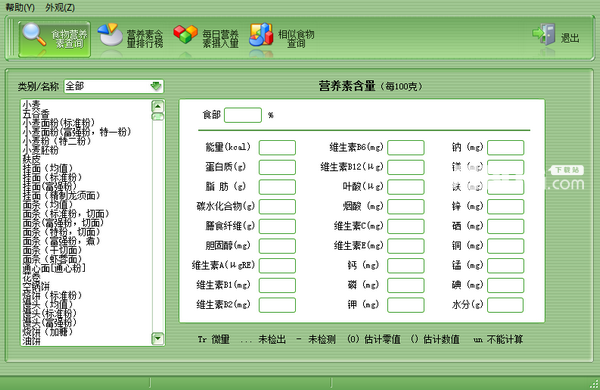Select 五谷香 in the food list

[36, 114]
